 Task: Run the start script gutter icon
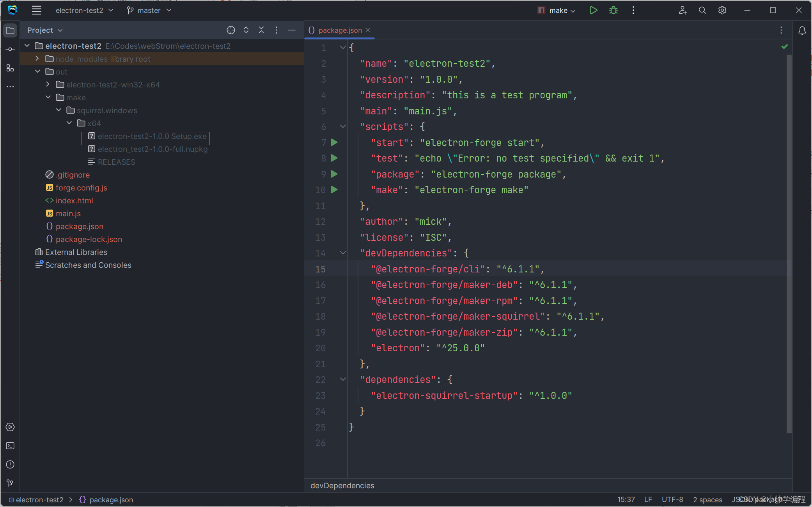[334, 142]
